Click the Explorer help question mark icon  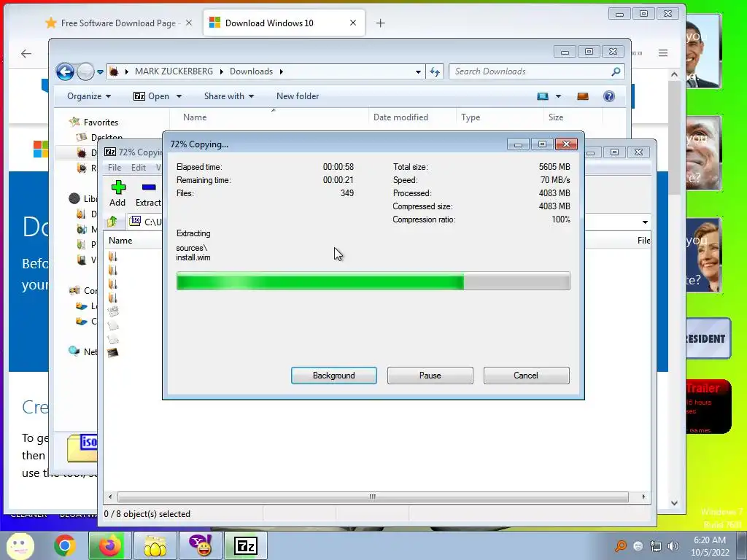point(609,96)
